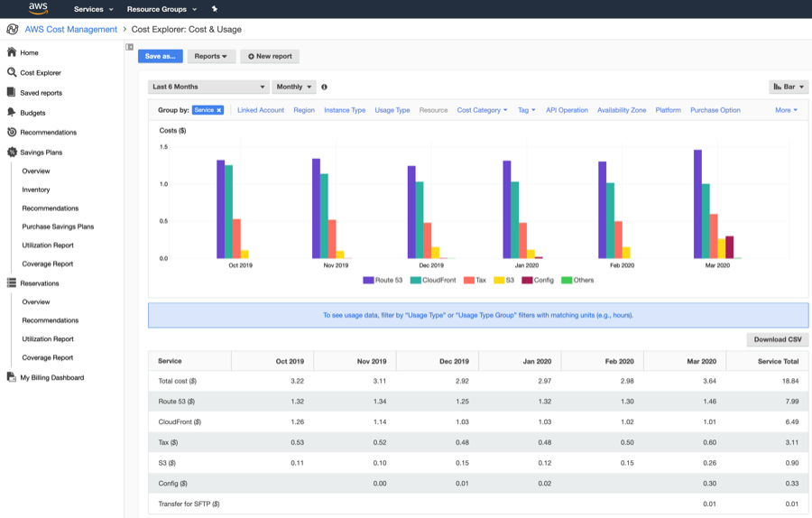The image size is (812, 518).
Task: Open the Monthly granularity dropdown
Action: point(293,87)
